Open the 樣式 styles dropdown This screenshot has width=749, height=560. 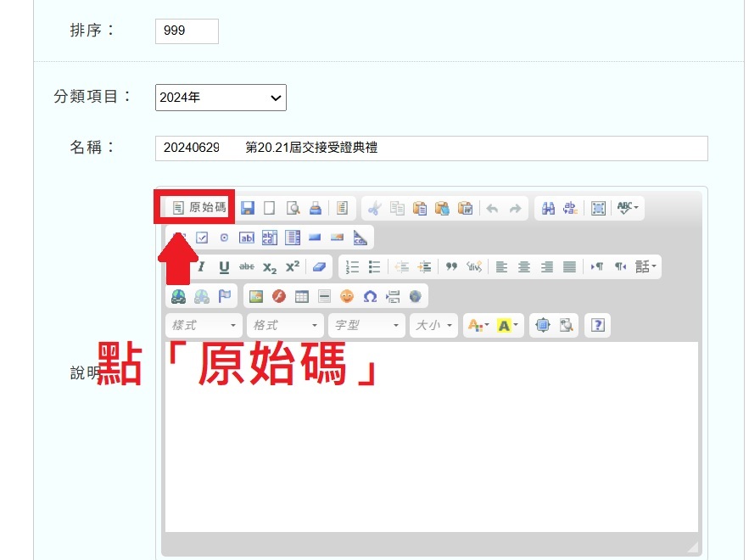click(204, 325)
